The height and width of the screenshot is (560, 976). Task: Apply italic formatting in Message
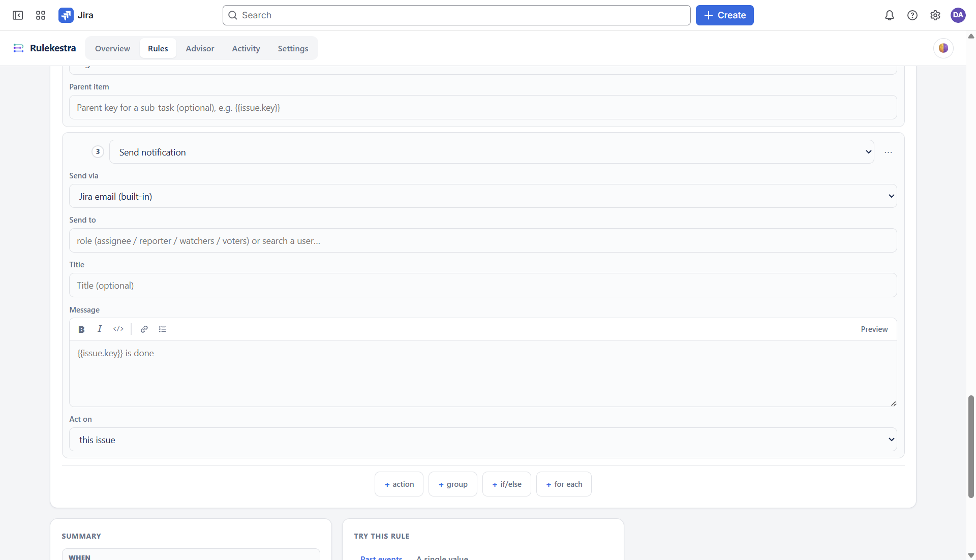pos(100,329)
